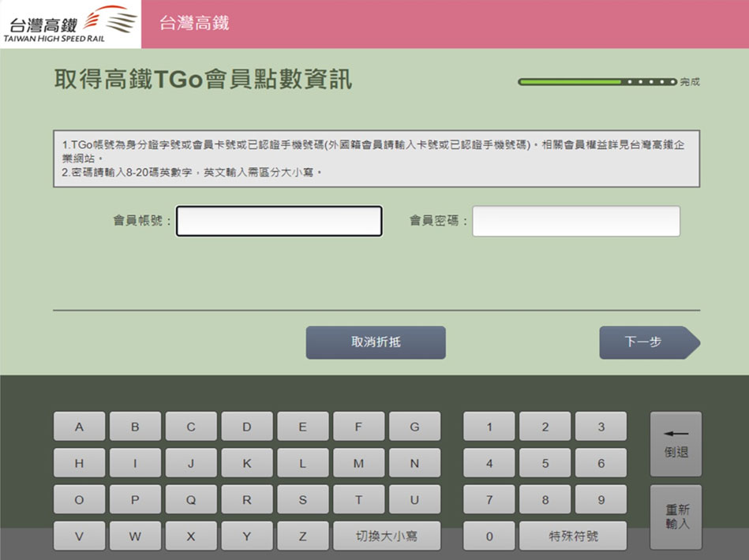Click the 取消折抵 cancel button
The height and width of the screenshot is (560, 749).
[x=376, y=342]
